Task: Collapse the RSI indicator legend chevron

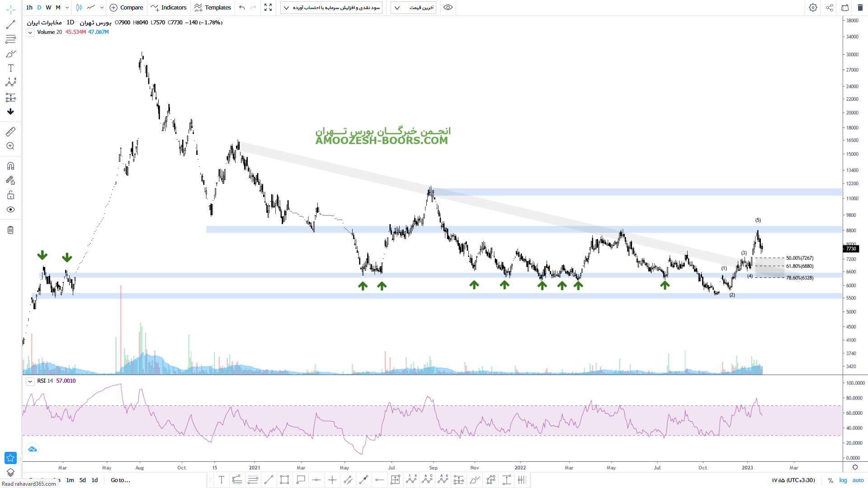Action: pyautogui.click(x=30, y=381)
